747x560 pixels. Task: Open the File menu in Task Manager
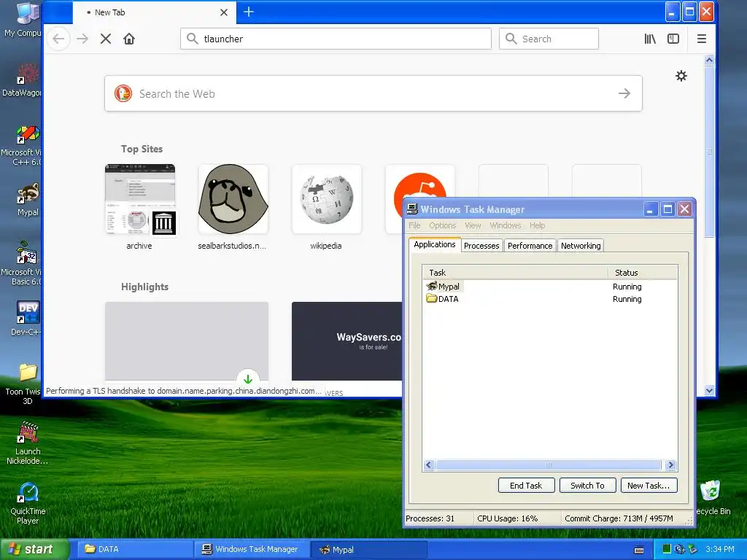[x=414, y=225]
